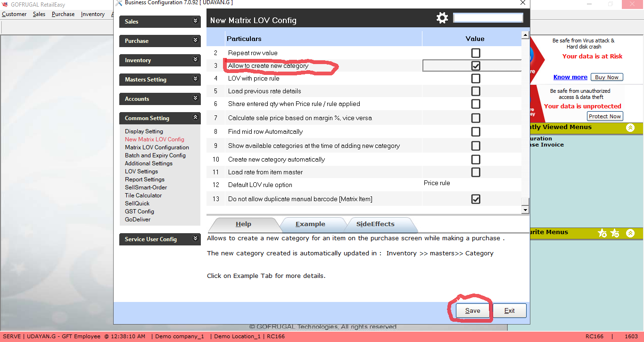
Task: Enable the Repeat row value checkbox
Action: click(x=476, y=53)
